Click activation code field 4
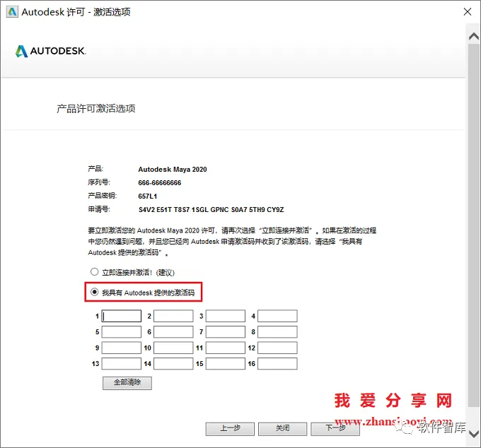 point(277,316)
